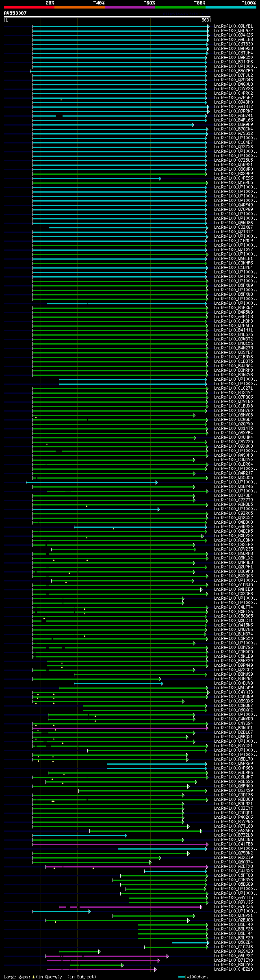The width and height of the screenshot is (260, 980).
Task: Select the hit UniRef100_C7Z7T9
Action: click(233, 500)
